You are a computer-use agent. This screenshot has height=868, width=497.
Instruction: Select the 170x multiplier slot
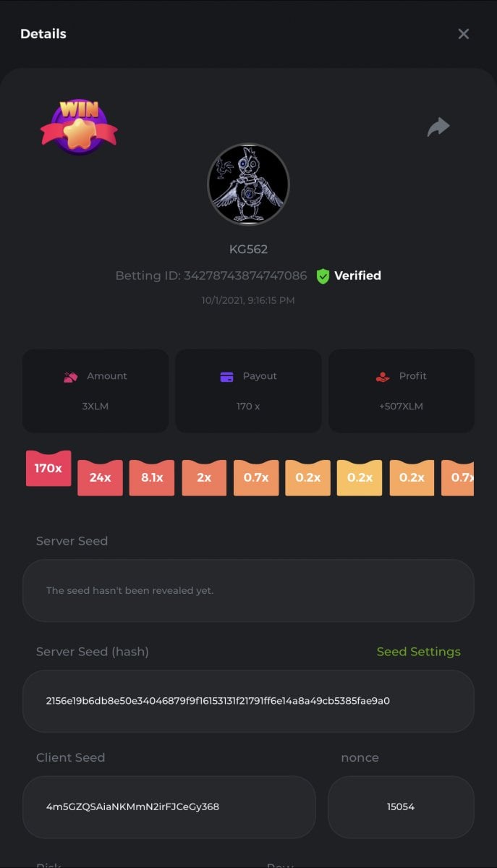tap(48, 468)
